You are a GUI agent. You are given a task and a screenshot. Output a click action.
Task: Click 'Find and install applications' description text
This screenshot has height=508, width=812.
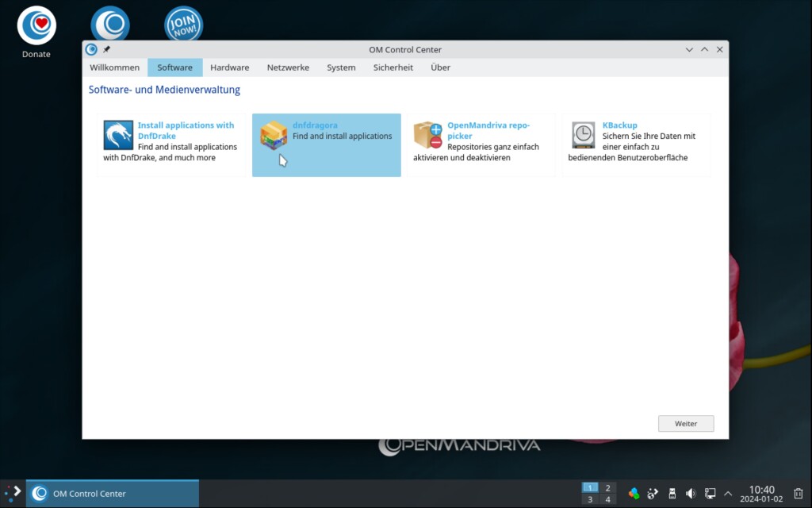click(x=343, y=136)
